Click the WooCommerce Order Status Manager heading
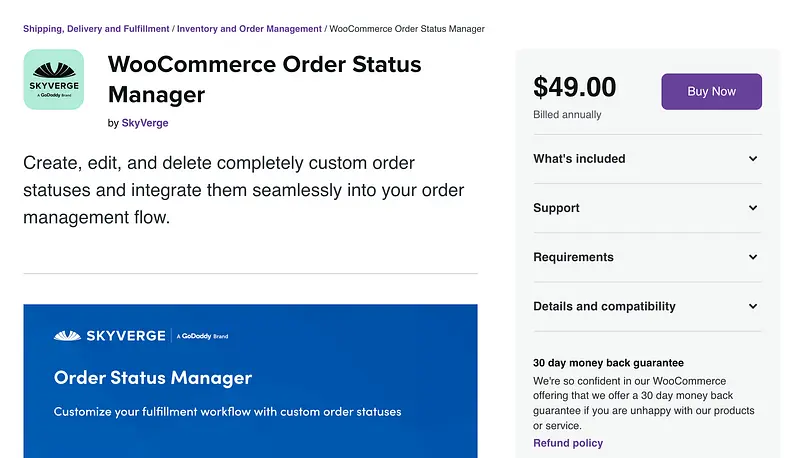 [x=264, y=80]
